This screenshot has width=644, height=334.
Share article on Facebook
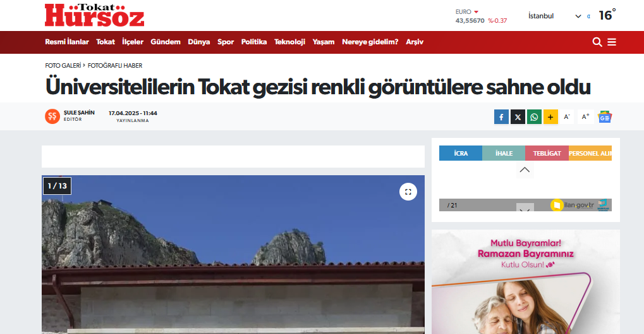pos(501,117)
